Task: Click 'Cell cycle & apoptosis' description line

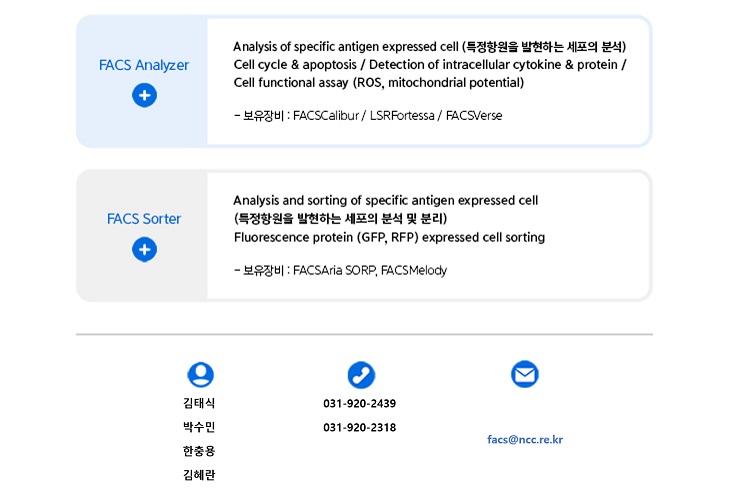Action: (x=430, y=65)
